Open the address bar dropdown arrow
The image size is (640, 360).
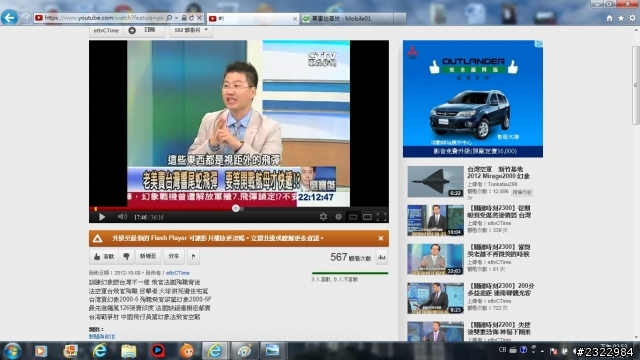point(176,18)
